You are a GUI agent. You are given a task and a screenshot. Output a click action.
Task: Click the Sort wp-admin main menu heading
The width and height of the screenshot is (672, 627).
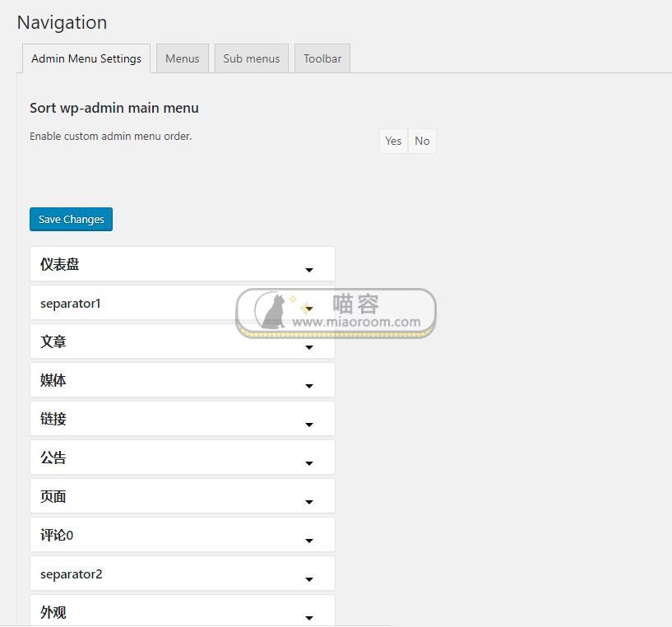[x=114, y=108]
